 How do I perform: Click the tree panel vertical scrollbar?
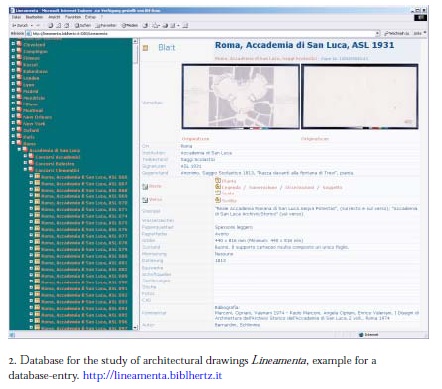pos(135,184)
